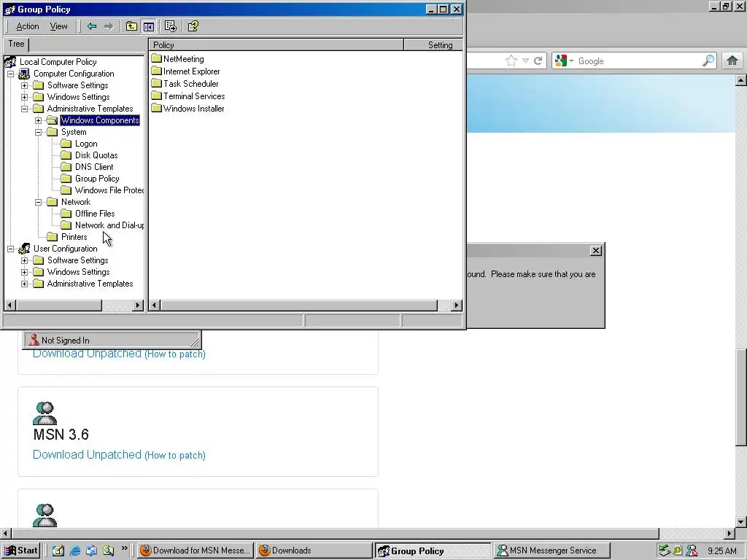The height and width of the screenshot is (560, 747).
Task: Click right arrow of policy pane scrollbar
Action: point(457,306)
